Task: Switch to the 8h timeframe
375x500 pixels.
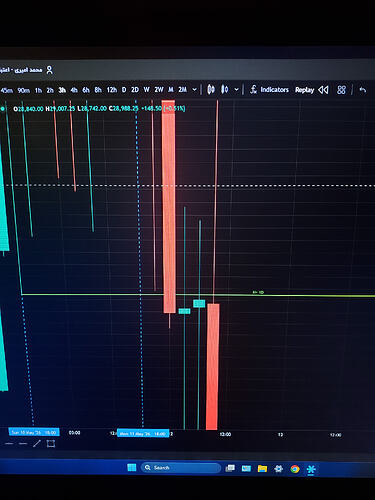Action: point(98,90)
